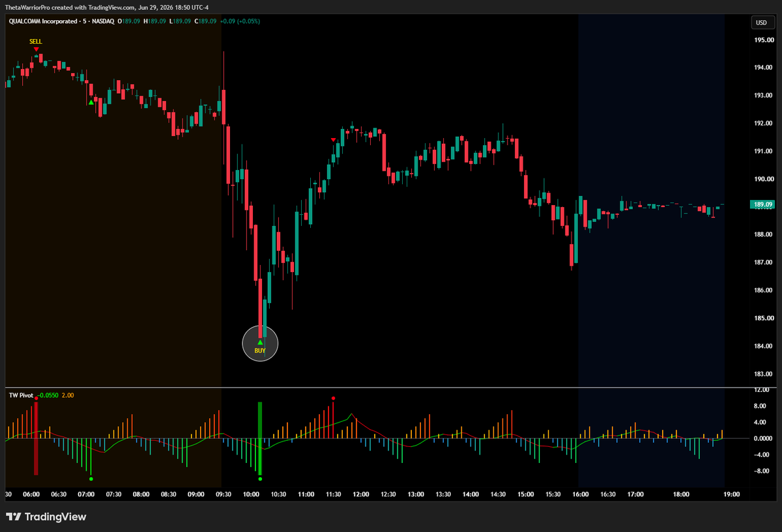Click the −8.00 indicator axis label
Screen dimensions: 782x532
tap(761, 471)
